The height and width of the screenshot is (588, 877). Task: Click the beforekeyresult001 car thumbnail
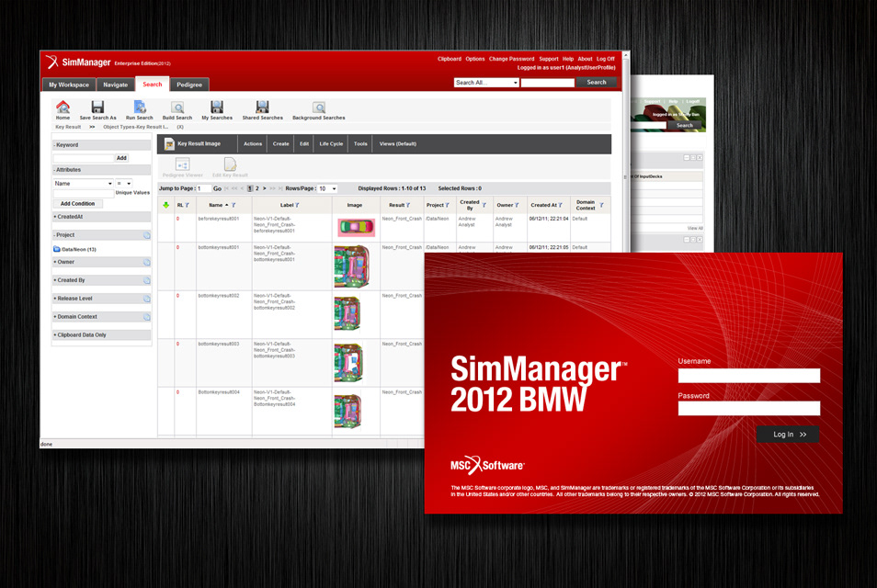click(x=356, y=227)
